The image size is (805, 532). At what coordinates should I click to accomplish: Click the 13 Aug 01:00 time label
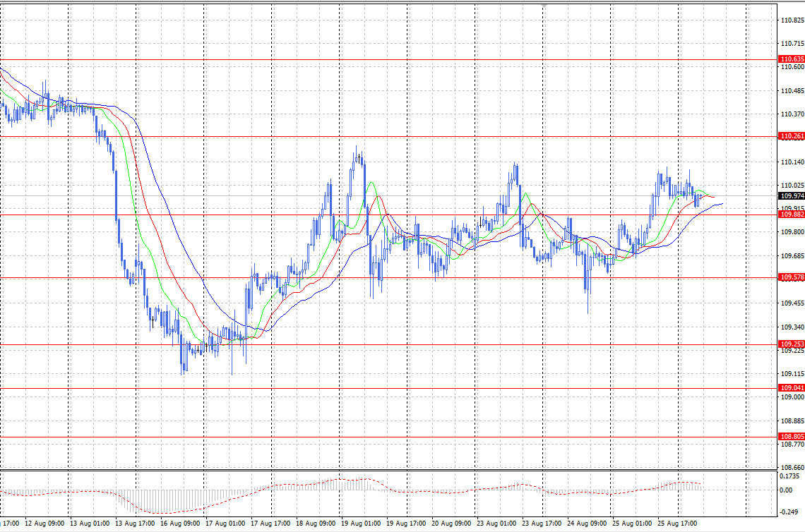pos(90,524)
